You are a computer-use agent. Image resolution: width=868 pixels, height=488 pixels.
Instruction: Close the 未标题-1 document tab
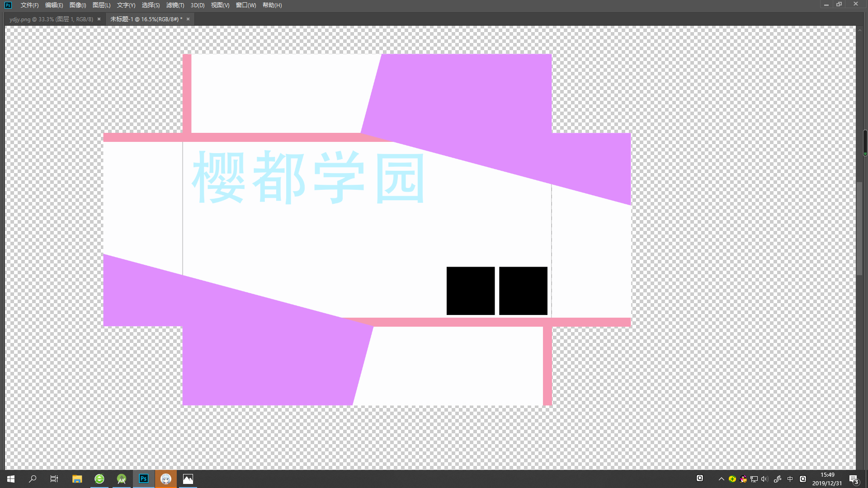point(188,19)
